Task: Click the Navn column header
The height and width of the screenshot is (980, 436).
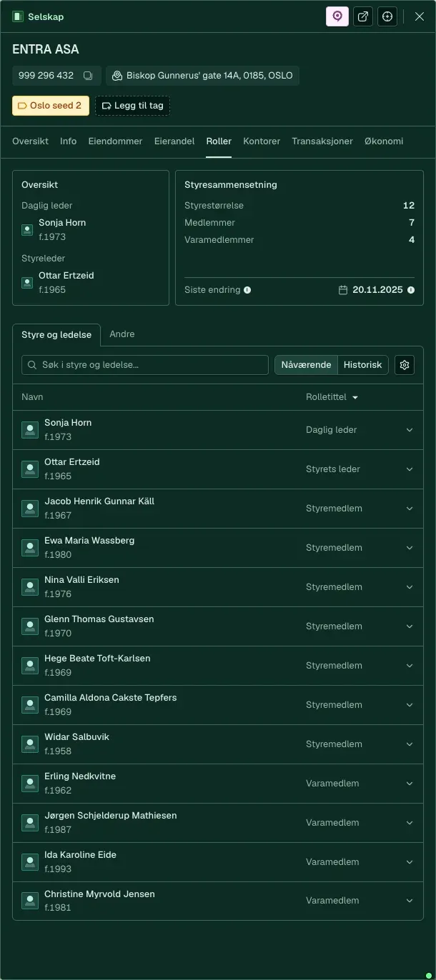Action: coord(32,397)
